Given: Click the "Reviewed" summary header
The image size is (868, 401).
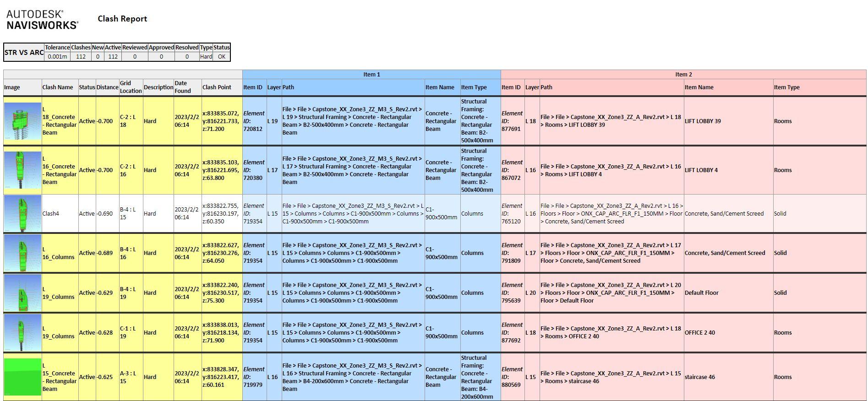Looking at the screenshot, I should pos(135,48).
